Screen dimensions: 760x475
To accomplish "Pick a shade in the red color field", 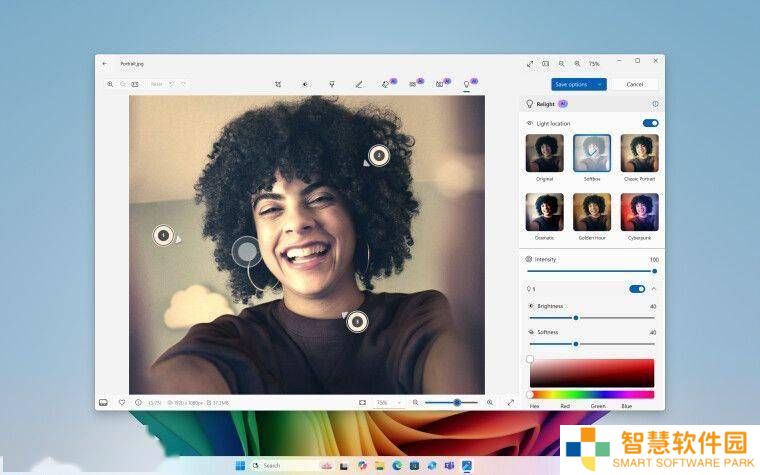I will (x=592, y=373).
